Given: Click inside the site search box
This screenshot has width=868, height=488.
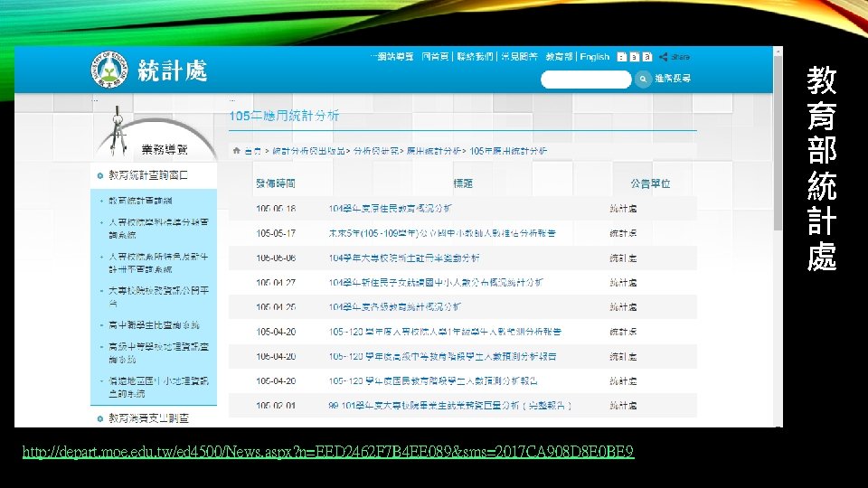Looking at the screenshot, I should coord(586,80).
